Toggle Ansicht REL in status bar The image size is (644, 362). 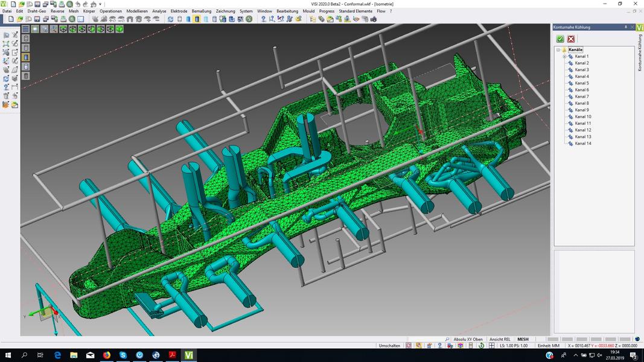point(499,340)
